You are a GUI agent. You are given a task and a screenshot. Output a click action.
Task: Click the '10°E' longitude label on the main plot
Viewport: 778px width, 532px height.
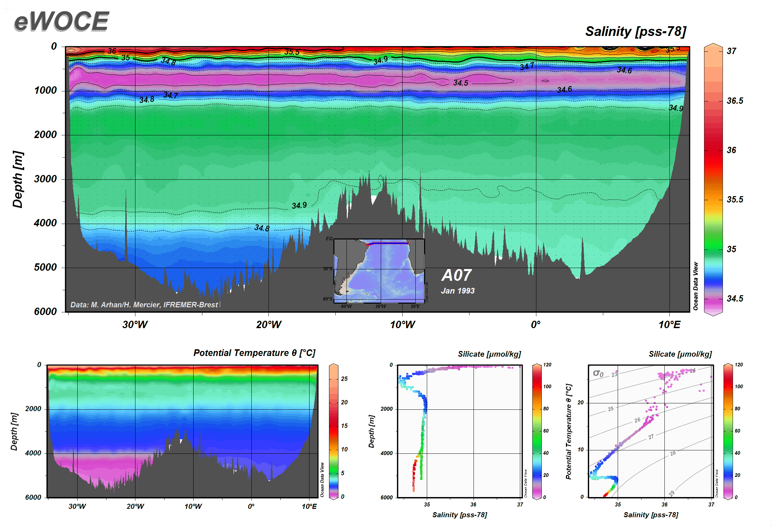point(669,324)
